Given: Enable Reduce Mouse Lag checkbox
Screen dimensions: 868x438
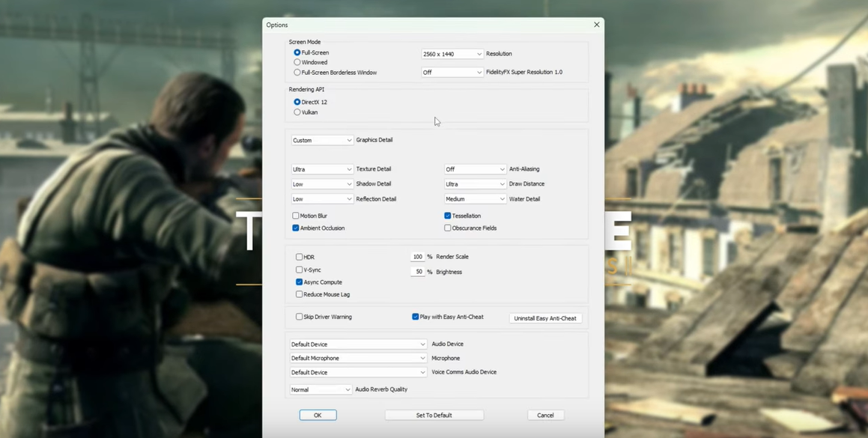Looking at the screenshot, I should [299, 294].
